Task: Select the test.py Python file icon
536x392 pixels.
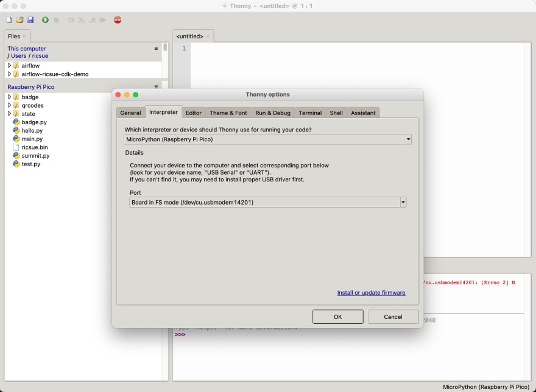Action: coord(16,164)
